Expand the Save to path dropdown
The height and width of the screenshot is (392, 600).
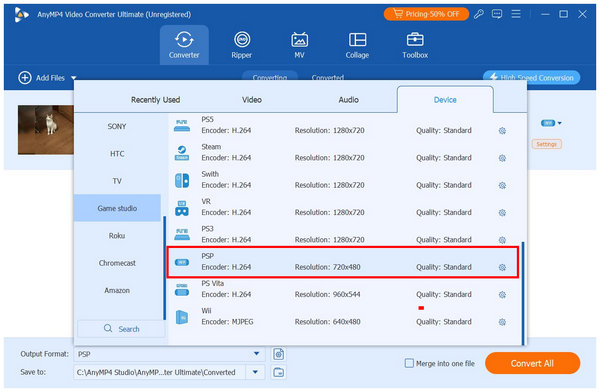coord(255,372)
